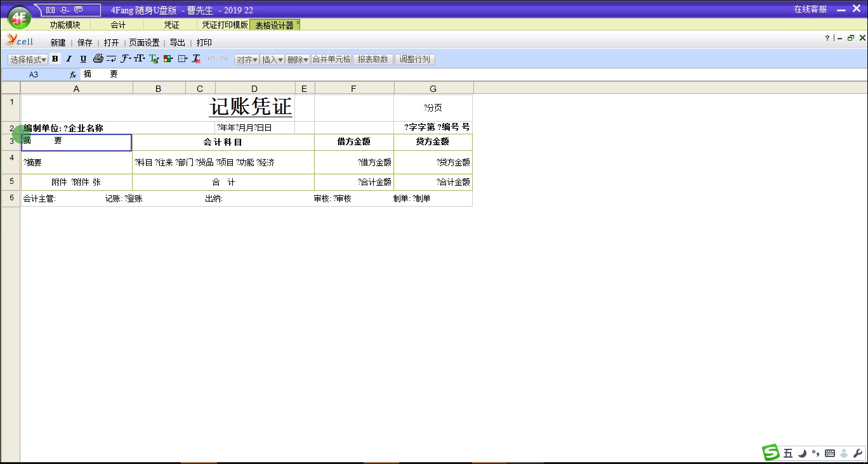Click the 合并单元格 merge cells button
This screenshot has width=868, height=464.
click(330, 58)
